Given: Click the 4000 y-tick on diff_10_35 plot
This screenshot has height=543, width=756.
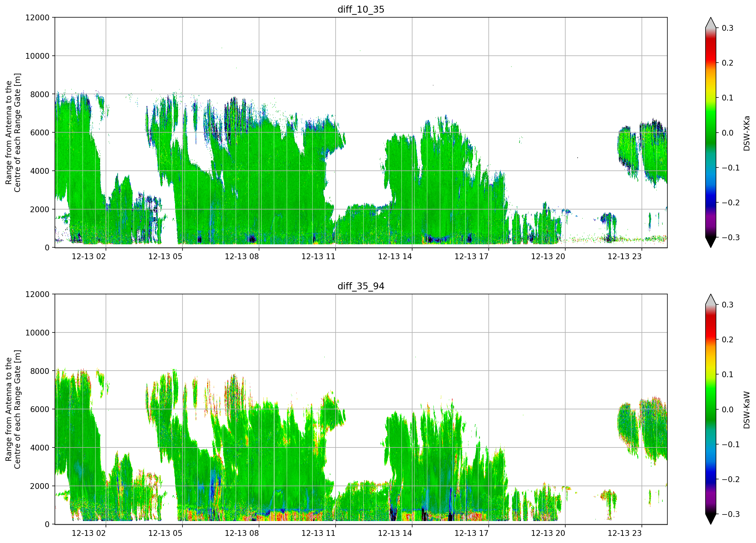Looking at the screenshot, I should coord(40,171).
